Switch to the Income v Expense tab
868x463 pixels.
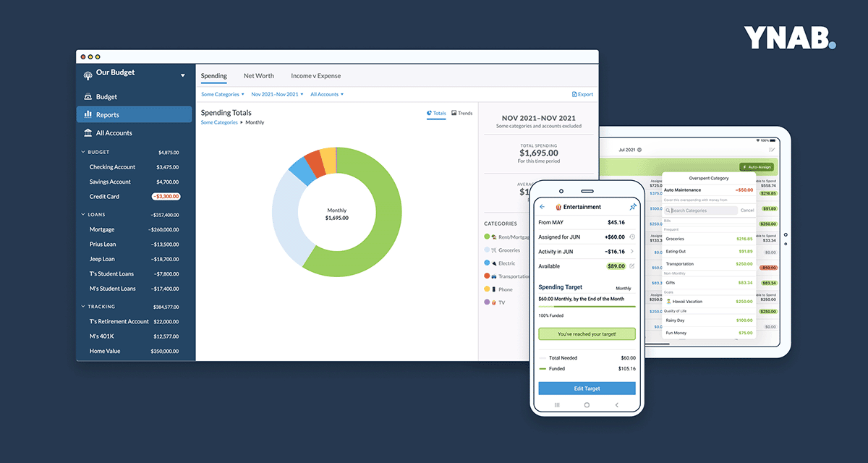click(316, 76)
